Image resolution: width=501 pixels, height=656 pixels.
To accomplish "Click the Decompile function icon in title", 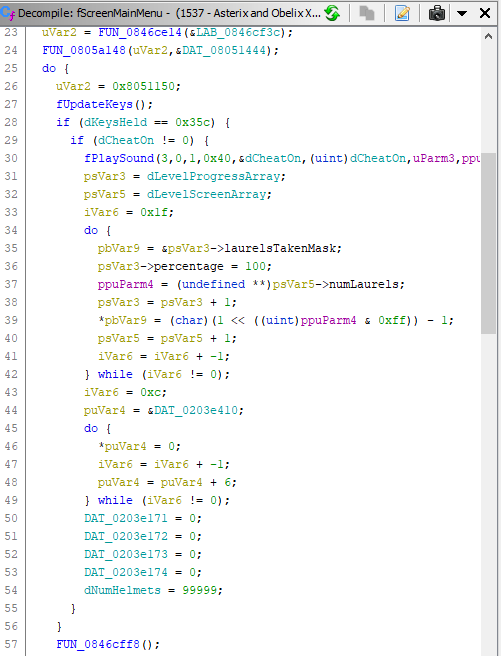I will [x=8, y=13].
